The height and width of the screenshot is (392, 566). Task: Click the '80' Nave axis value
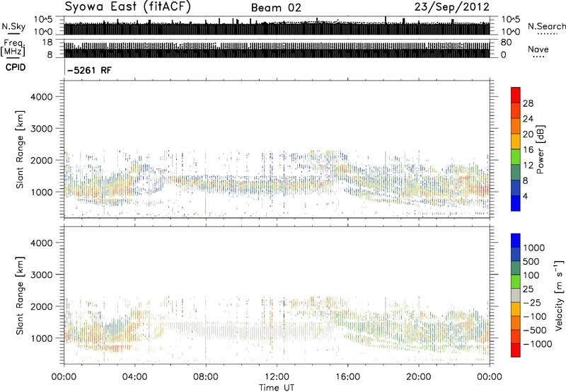tap(506, 42)
